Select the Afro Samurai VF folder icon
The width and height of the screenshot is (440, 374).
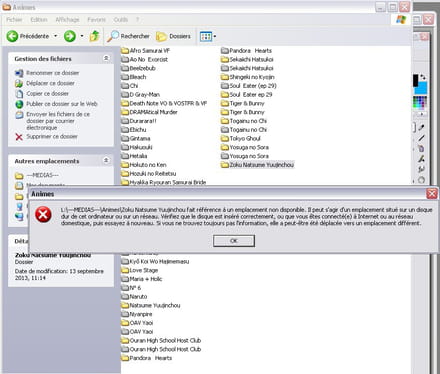[125, 51]
